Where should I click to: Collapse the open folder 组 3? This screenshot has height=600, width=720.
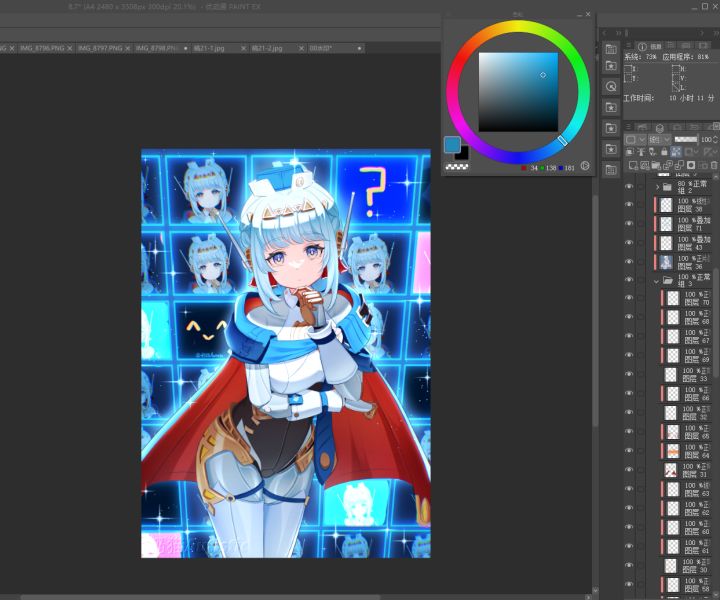(656, 280)
